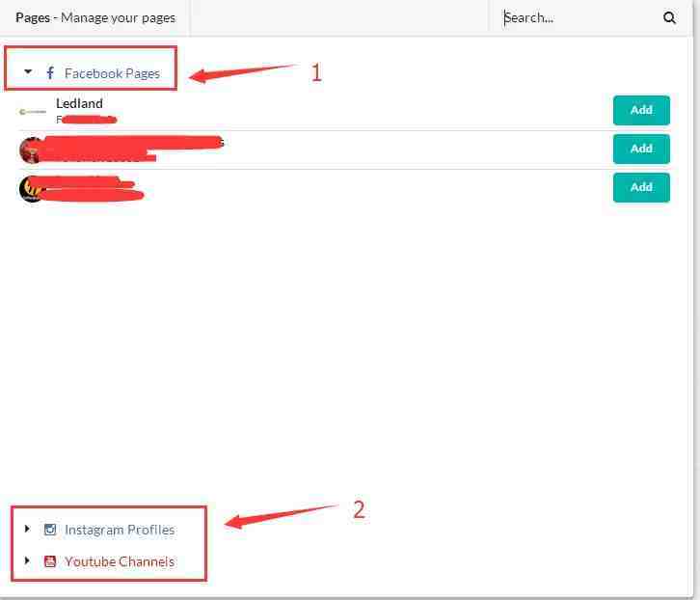
Task: Click the Instagram logo icon
Action: coord(50,530)
